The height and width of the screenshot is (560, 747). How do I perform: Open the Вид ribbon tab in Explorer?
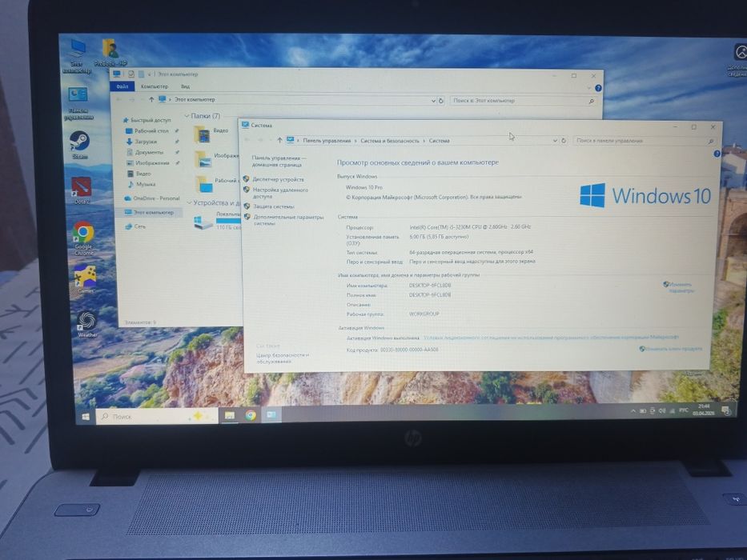pyautogui.click(x=185, y=86)
